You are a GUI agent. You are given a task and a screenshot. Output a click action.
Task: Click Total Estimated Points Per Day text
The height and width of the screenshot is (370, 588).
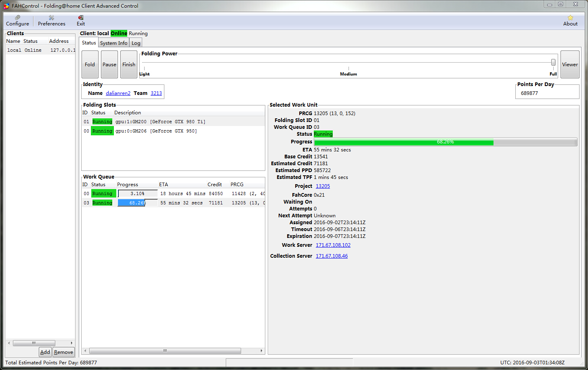(x=51, y=363)
